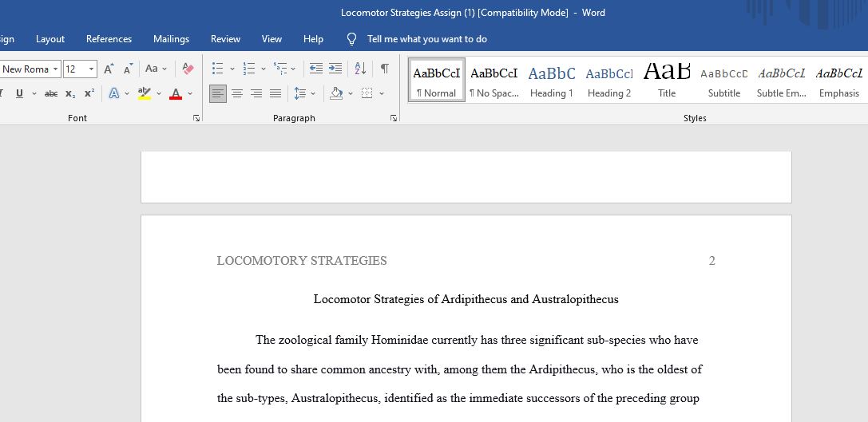
Task: Decrease paragraph indent
Action: click(x=316, y=69)
